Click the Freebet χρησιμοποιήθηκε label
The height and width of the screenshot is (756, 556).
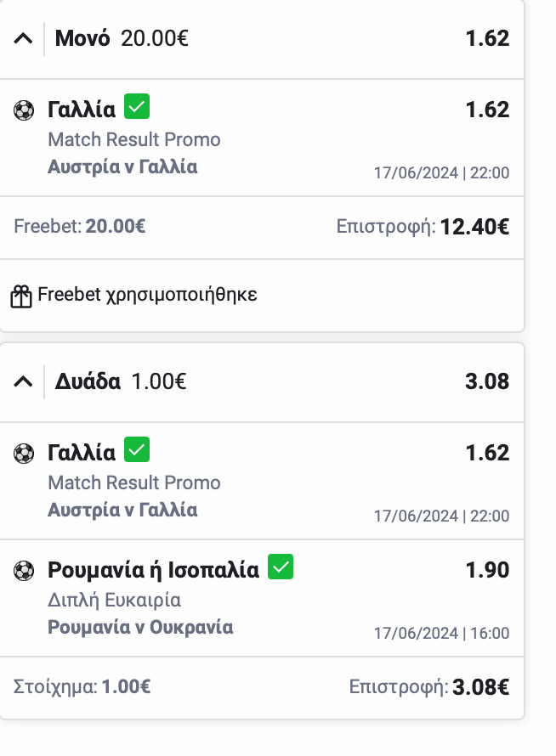pyautogui.click(x=147, y=296)
